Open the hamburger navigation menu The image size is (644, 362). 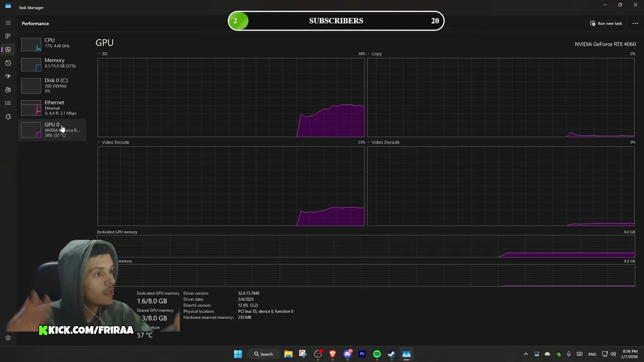[8, 23]
